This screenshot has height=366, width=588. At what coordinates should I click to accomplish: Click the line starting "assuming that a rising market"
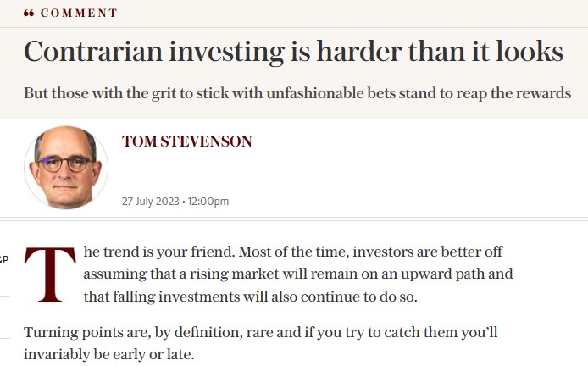click(x=298, y=274)
